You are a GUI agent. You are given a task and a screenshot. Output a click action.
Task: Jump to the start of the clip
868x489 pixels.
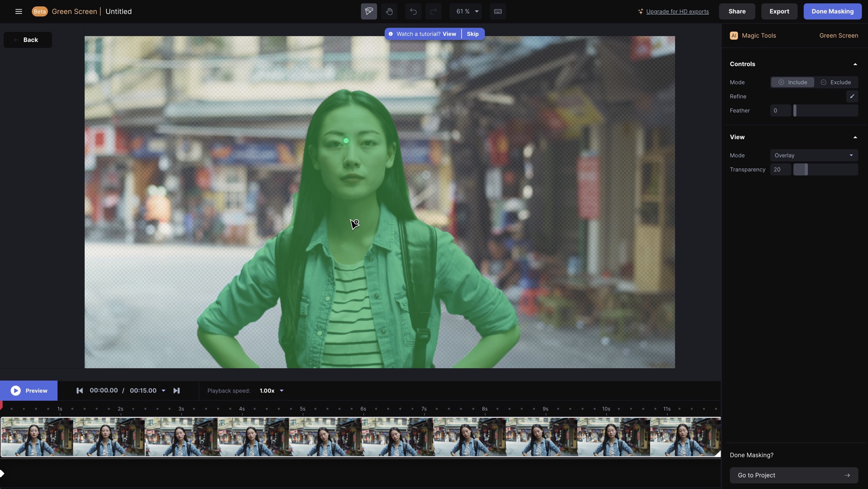click(x=79, y=390)
